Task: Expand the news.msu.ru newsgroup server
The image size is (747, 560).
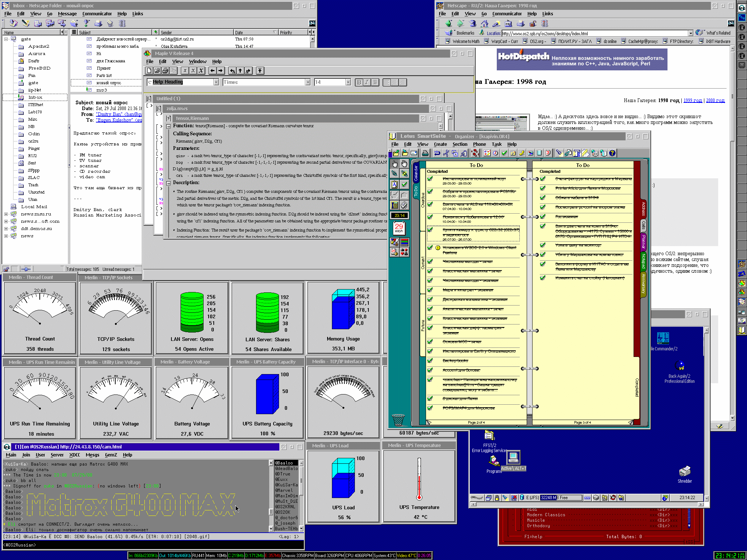Action: click(6, 214)
